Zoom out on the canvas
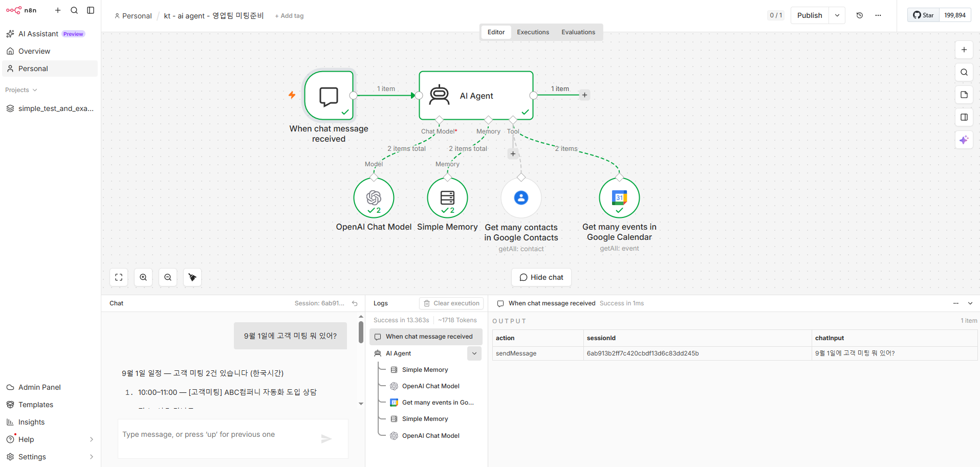 click(x=168, y=277)
